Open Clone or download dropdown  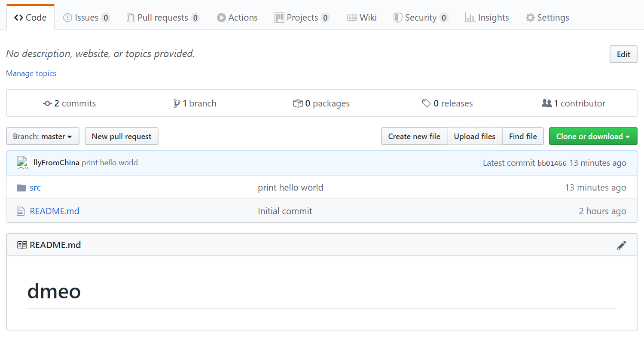593,137
